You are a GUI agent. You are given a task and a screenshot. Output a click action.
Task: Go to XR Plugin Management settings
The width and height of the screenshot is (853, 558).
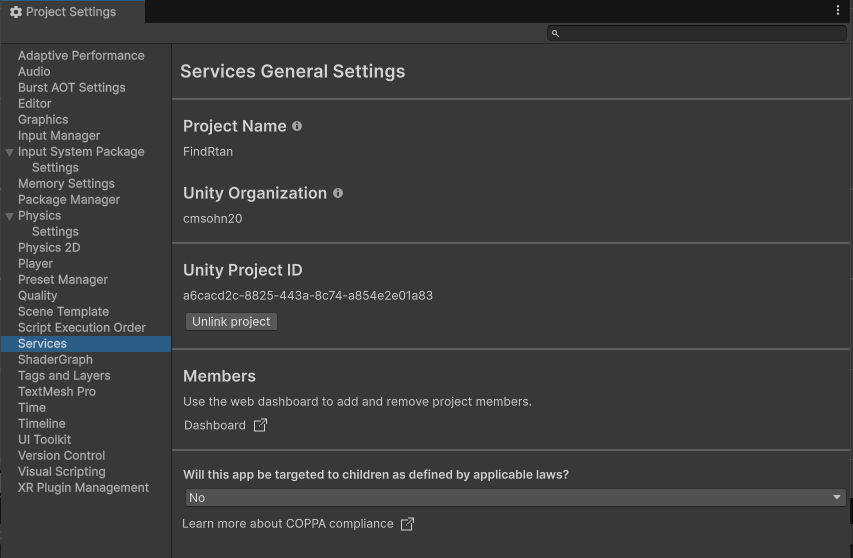pos(83,488)
